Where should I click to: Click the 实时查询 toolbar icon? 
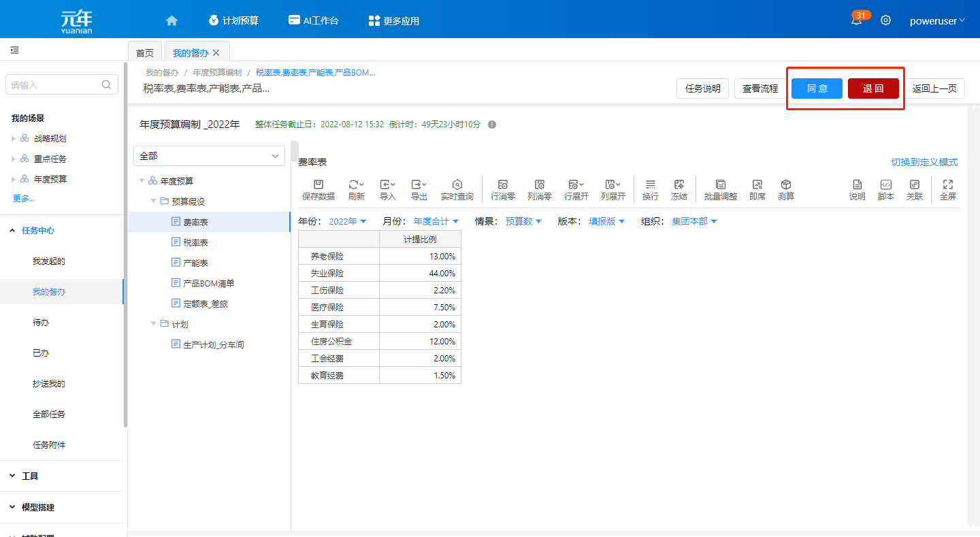(457, 189)
